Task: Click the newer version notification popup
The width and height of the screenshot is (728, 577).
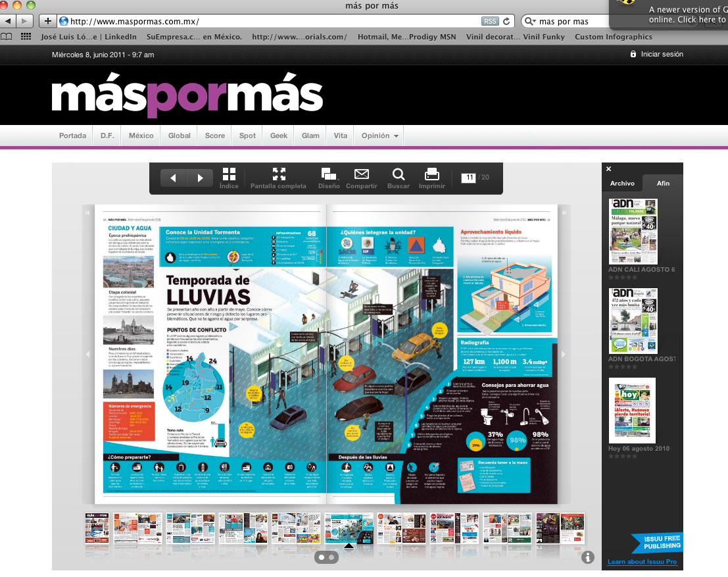Action: (x=669, y=14)
